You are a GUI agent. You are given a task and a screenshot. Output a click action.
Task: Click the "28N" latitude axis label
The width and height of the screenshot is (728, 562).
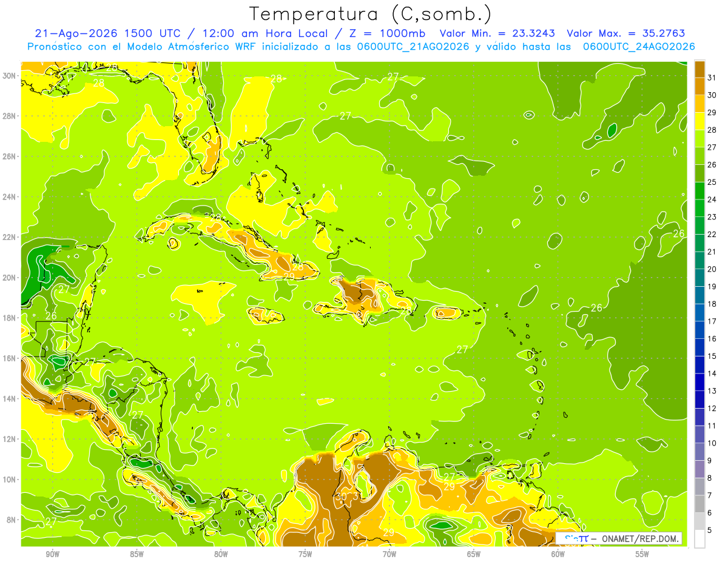(x=10, y=116)
